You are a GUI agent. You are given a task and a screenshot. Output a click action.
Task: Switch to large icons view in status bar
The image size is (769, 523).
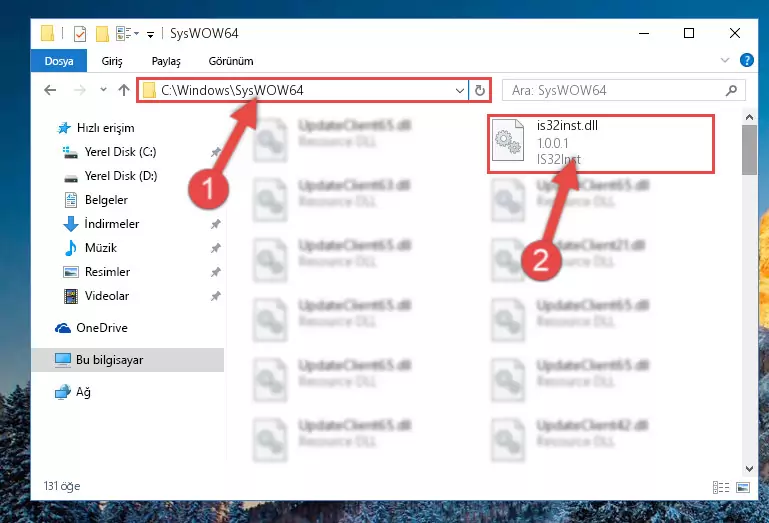pos(743,487)
